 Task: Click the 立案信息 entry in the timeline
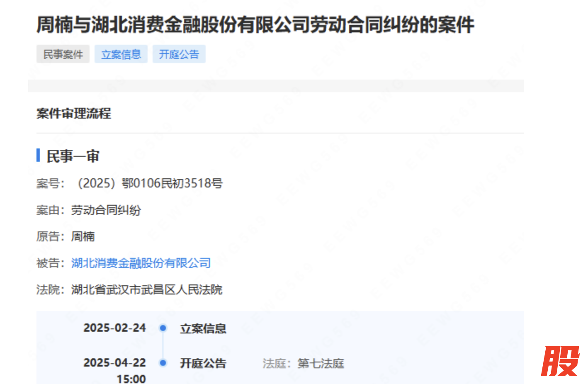[203, 329]
